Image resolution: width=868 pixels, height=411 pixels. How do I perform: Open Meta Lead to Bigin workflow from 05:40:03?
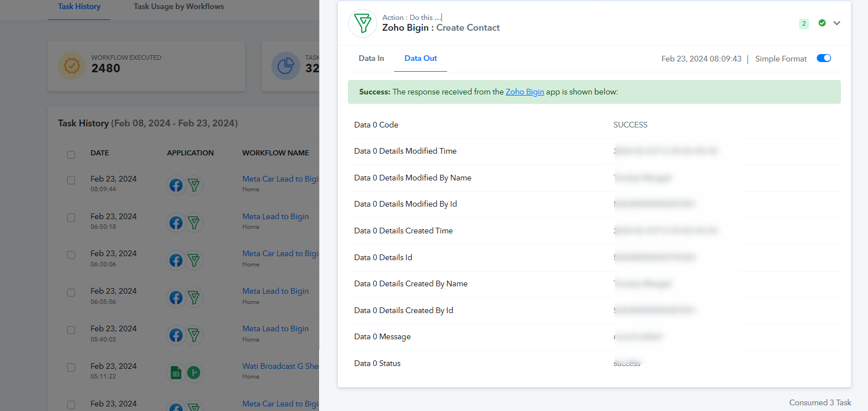click(x=275, y=328)
